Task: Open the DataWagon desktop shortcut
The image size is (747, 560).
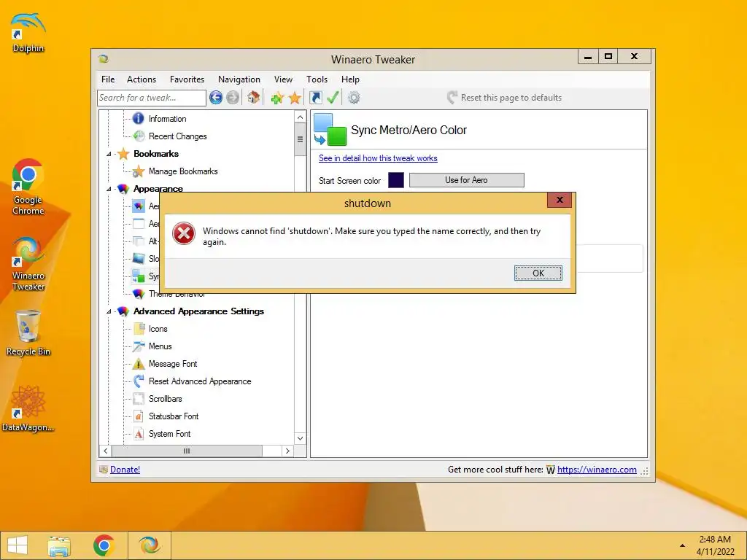Action: 28,408
